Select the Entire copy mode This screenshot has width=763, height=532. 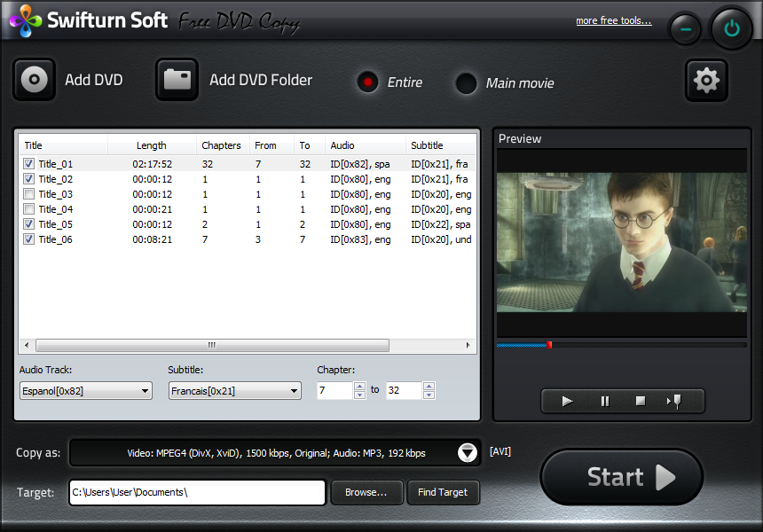(368, 82)
